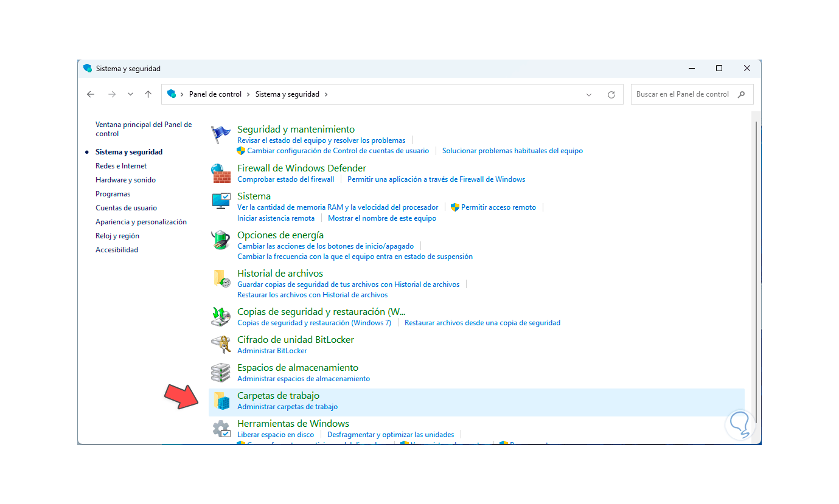Open Permitir acceso remoto link
Viewport: 839px width, 504px height.
tap(499, 207)
